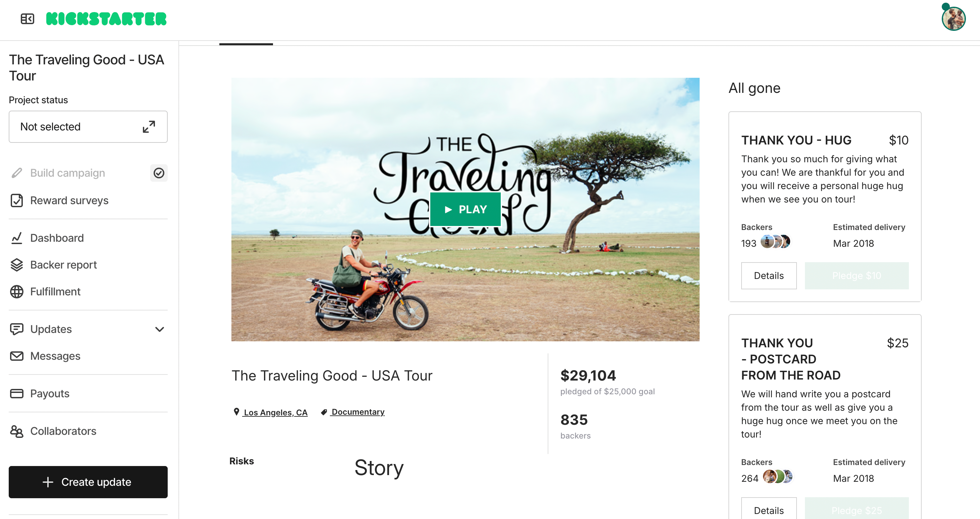This screenshot has width=980, height=519.
Task: Click the Kickstarter logo
Action: (106, 19)
